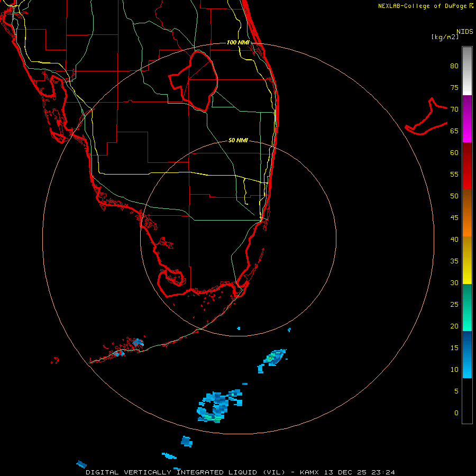Click the white-gray top segment of color bar
The image size is (476, 476).
pyautogui.click(x=467, y=71)
